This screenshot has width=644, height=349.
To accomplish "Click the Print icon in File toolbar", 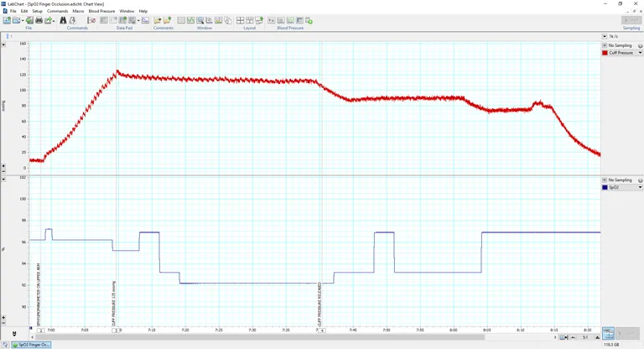I will coord(39,20).
